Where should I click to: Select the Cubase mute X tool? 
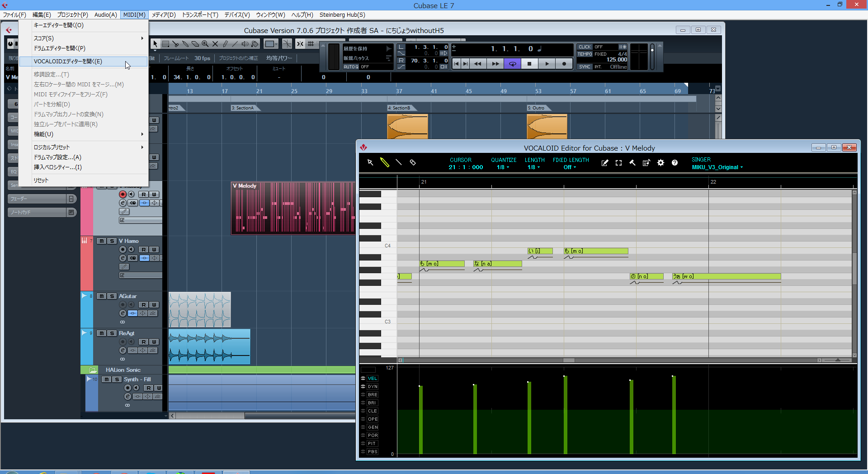coord(215,44)
